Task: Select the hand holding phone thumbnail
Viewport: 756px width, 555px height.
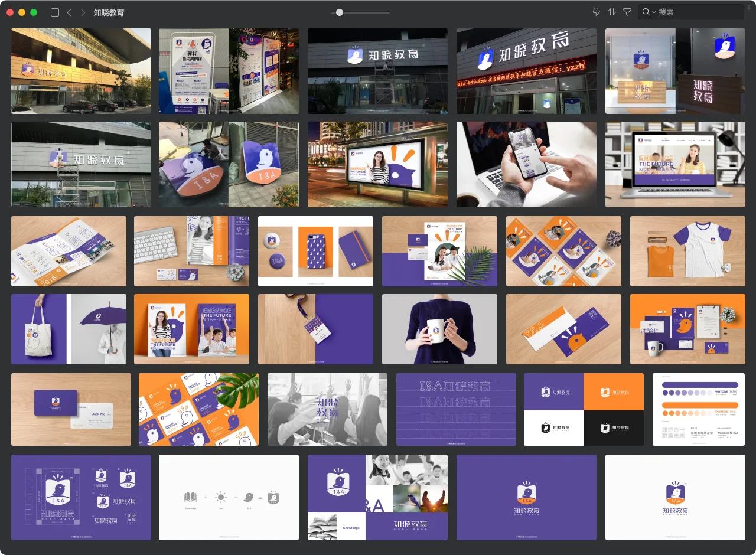Action: click(x=526, y=165)
